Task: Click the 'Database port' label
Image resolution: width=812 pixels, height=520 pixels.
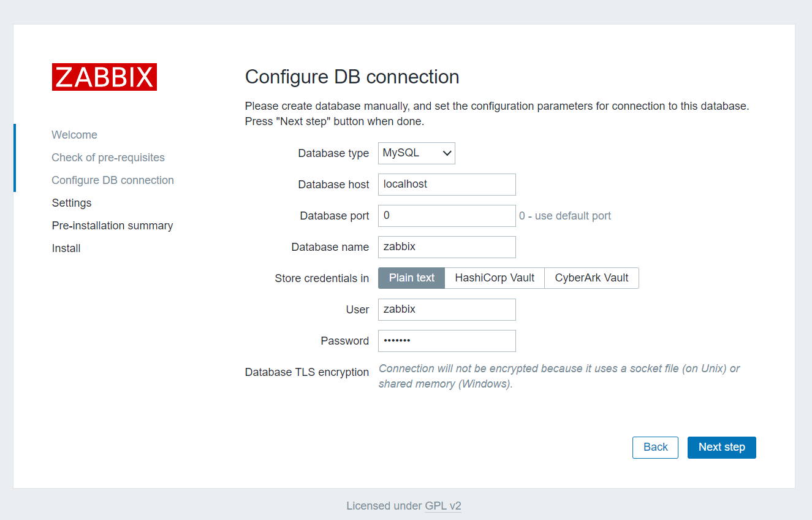Action: point(335,216)
